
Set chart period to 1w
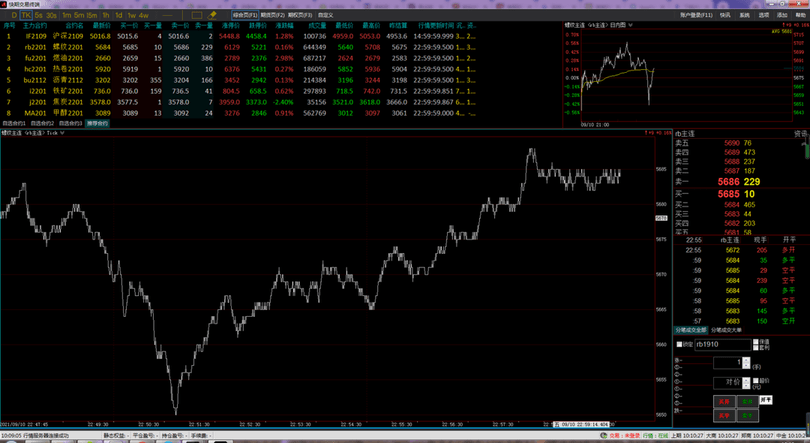[132, 15]
